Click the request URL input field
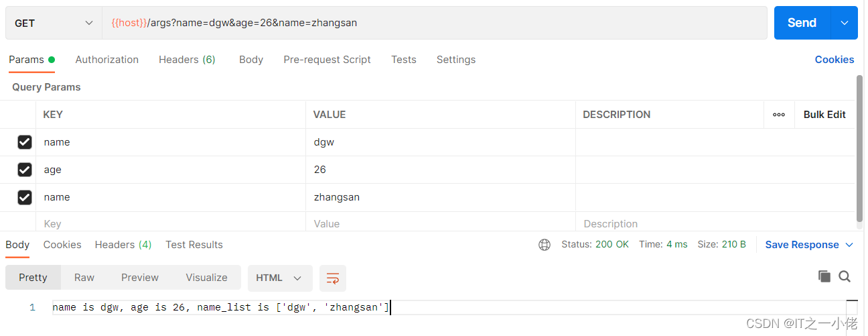The height and width of the screenshot is (336, 868). tap(435, 23)
